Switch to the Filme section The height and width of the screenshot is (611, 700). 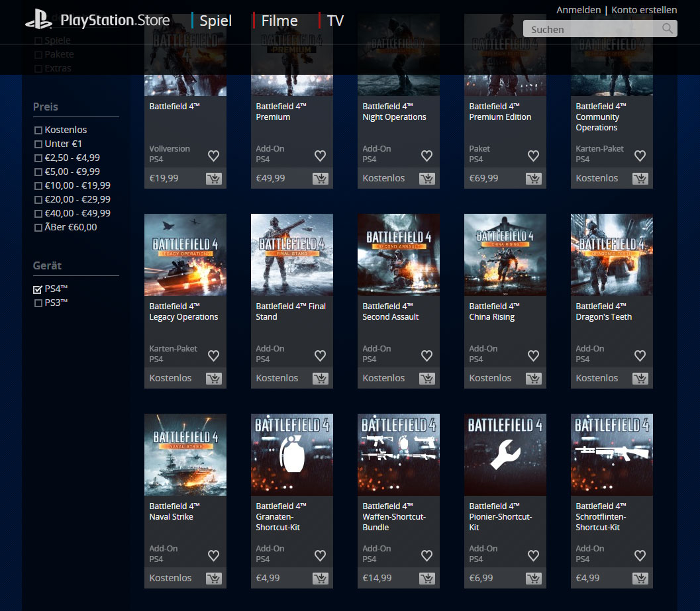pyautogui.click(x=279, y=21)
